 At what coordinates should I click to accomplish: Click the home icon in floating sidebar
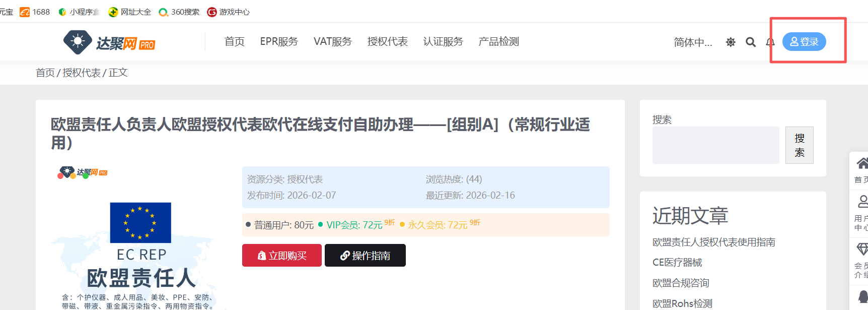point(861,164)
